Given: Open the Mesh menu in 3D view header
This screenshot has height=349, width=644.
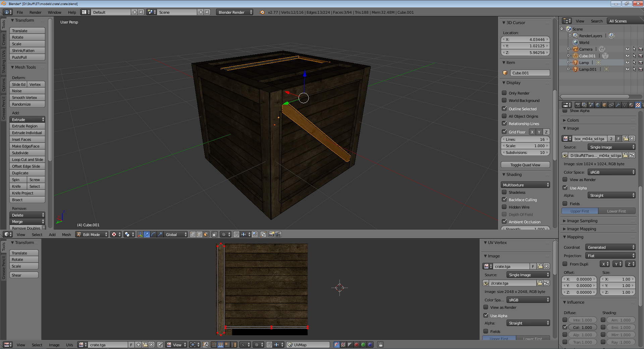Looking at the screenshot, I should tap(66, 234).
